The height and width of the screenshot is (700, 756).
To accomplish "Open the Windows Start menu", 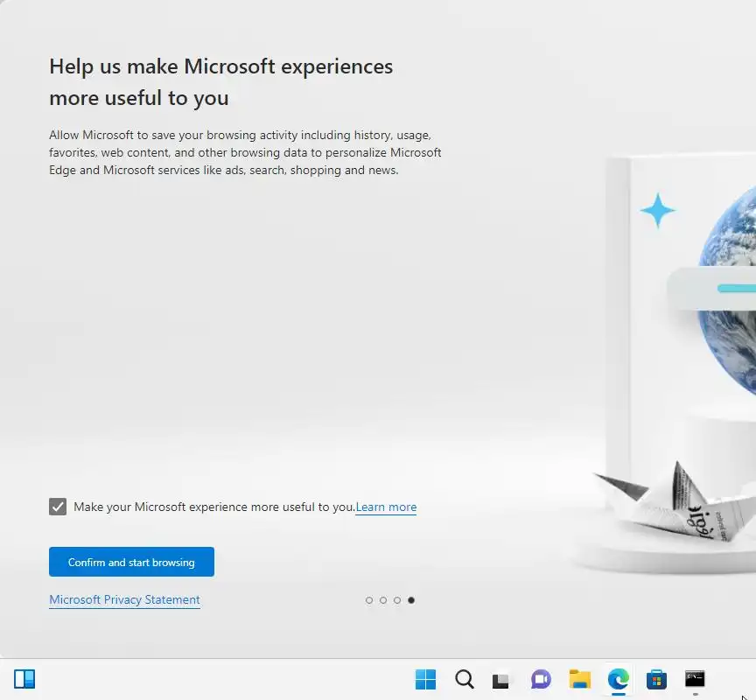I will [425, 679].
